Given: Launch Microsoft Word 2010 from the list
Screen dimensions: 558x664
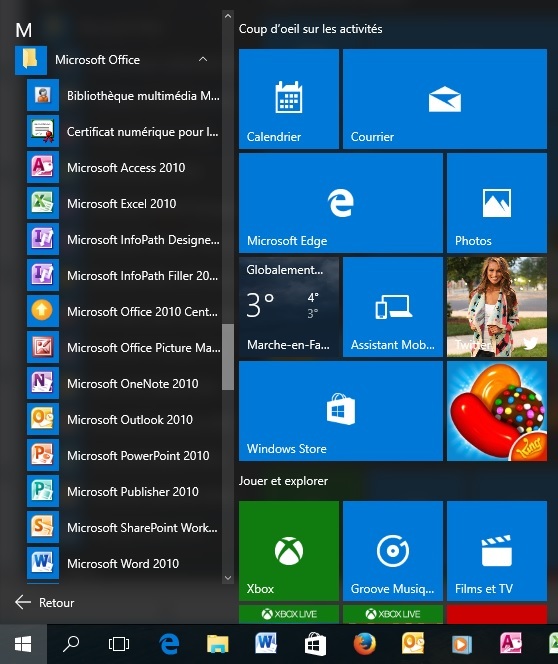Looking at the screenshot, I should point(124,564).
